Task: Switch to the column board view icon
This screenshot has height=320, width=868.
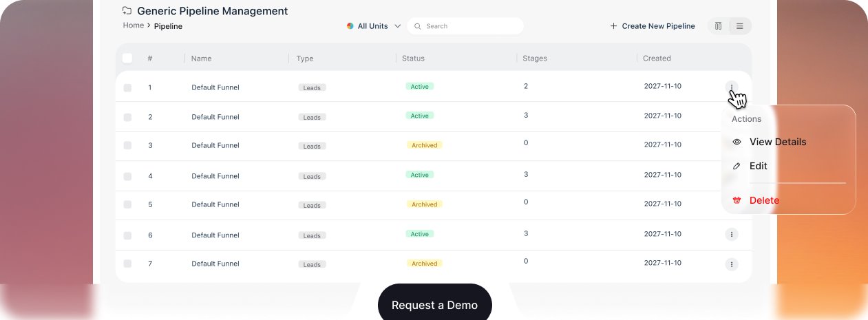Action: tap(719, 26)
